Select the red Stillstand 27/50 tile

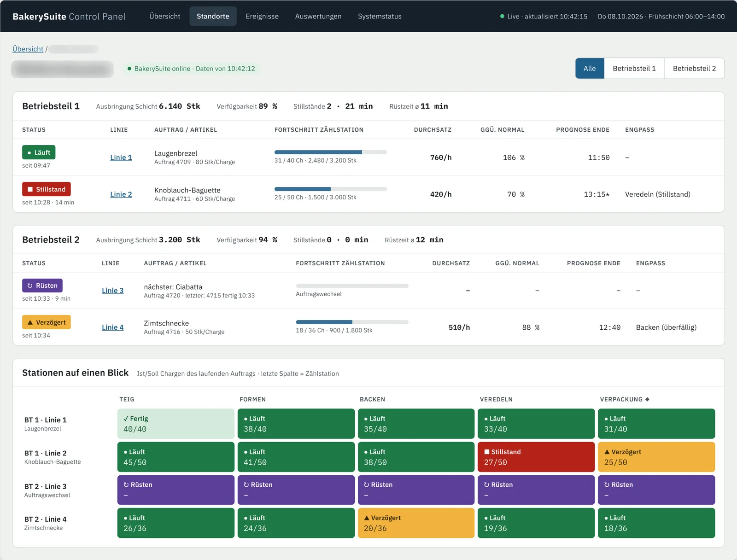[x=536, y=457]
